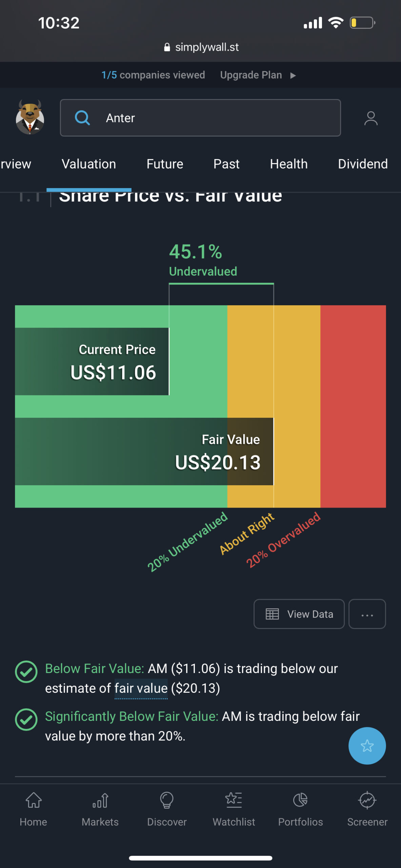This screenshot has width=401, height=868.
Task: Expand Upgrade Plan arrow
Action: 293,75
